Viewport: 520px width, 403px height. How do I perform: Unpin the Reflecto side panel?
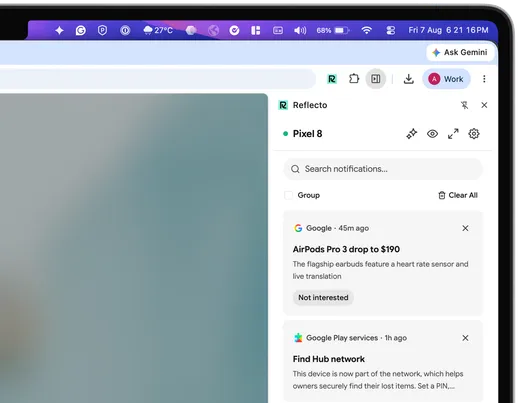464,105
